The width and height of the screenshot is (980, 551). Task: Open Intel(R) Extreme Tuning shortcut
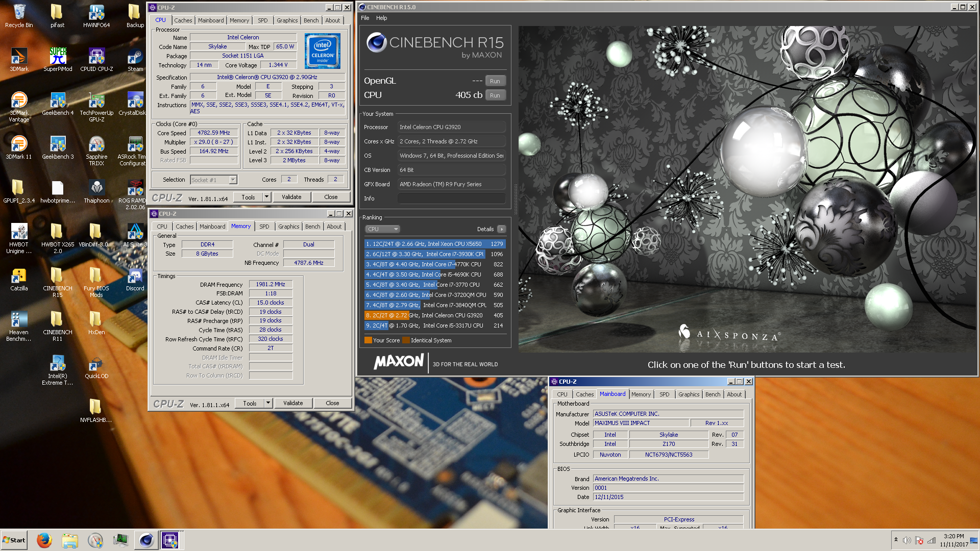[x=58, y=370]
